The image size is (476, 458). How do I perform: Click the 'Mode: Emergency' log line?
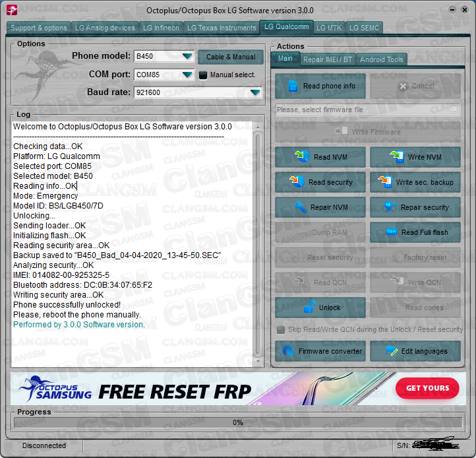pos(45,196)
